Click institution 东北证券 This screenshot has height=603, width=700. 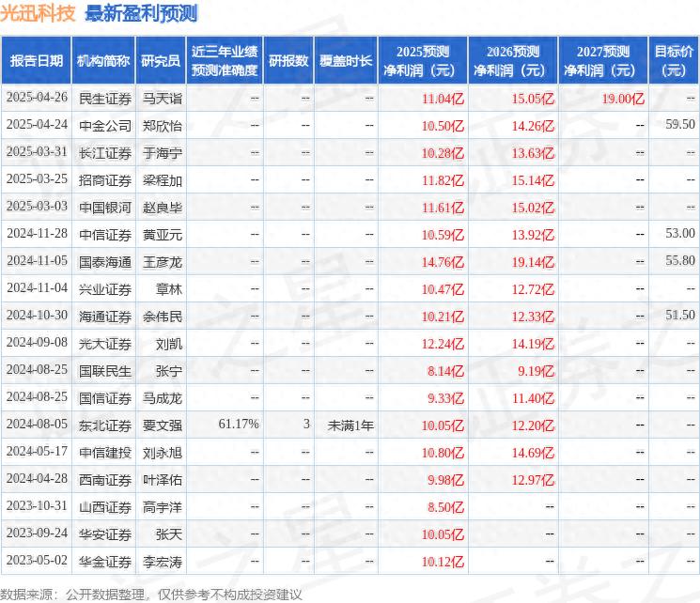click(105, 425)
